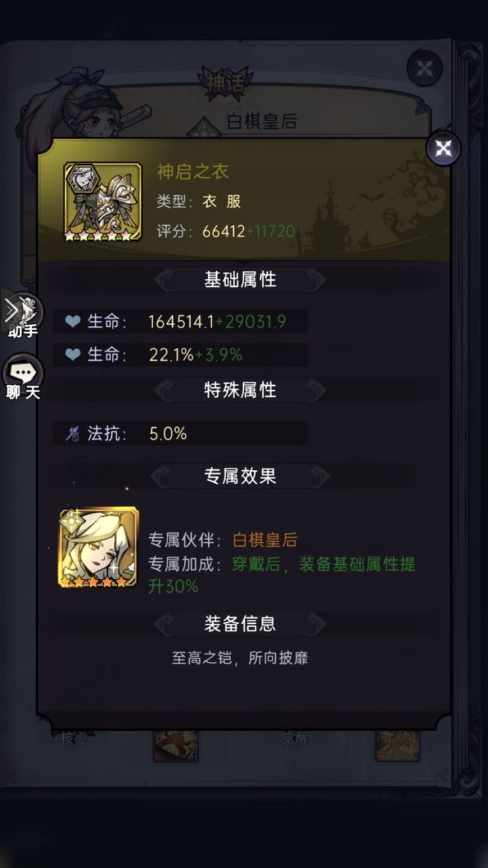
Task: Tap the 神启之衣 armor equipment icon
Action: click(102, 201)
